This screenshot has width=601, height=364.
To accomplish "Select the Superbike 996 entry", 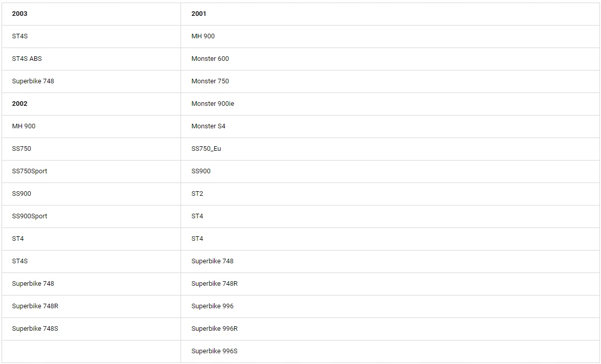I will point(212,306).
